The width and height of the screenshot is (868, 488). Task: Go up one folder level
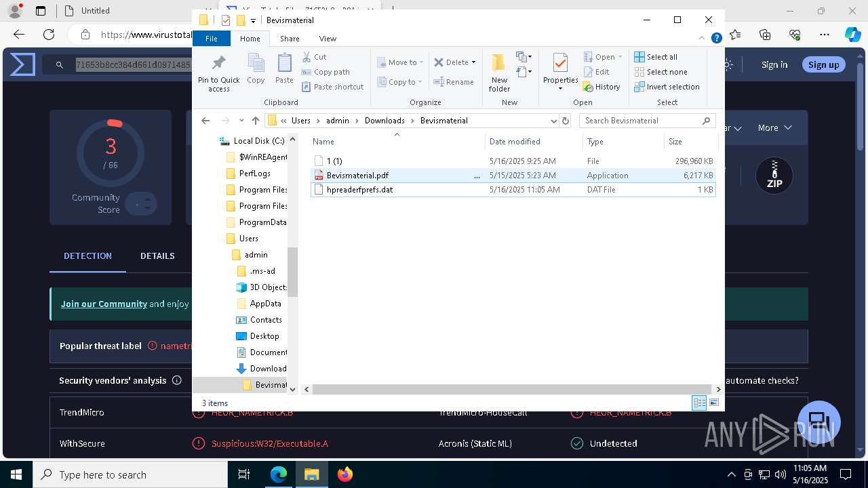tap(255, 121)
